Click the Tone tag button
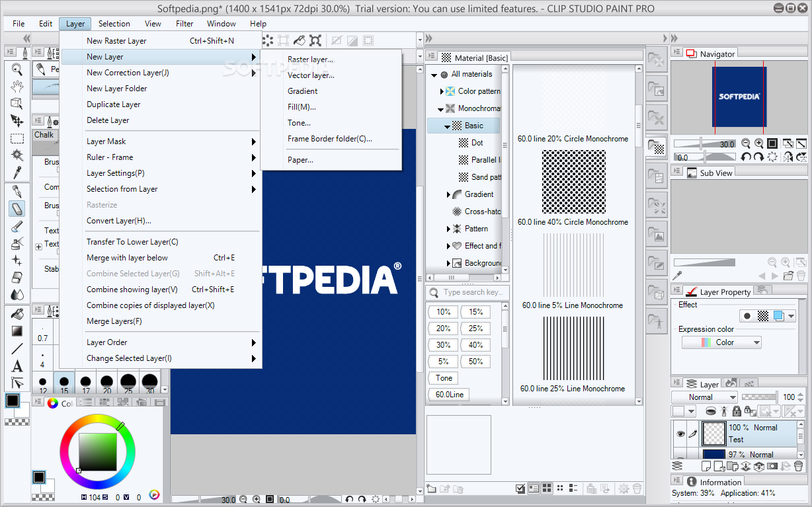 [x=444, y=378]
